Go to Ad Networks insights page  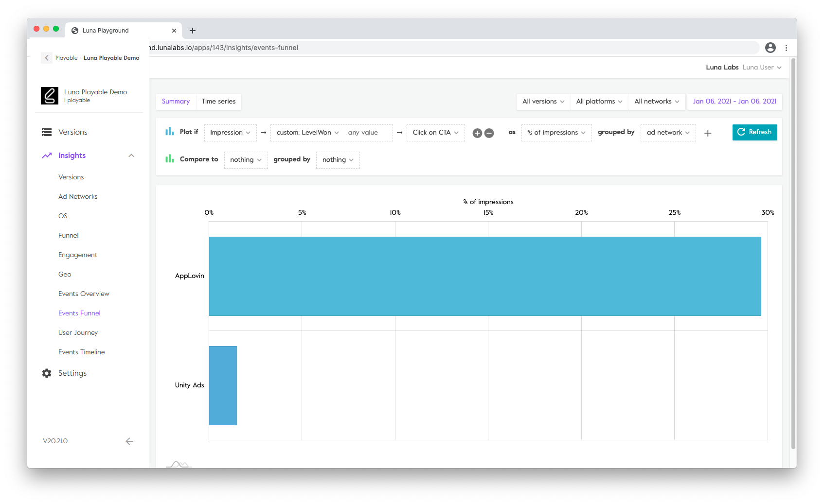click(78, 197)
